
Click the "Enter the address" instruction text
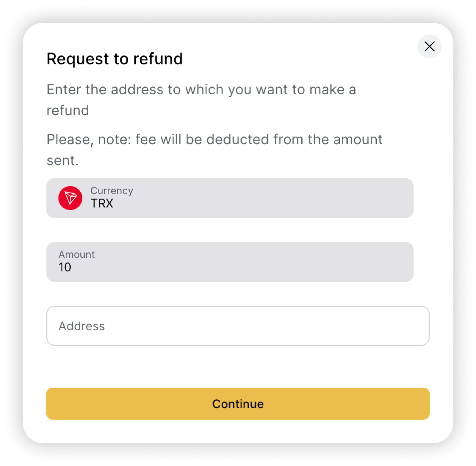(x=201, y=90)
